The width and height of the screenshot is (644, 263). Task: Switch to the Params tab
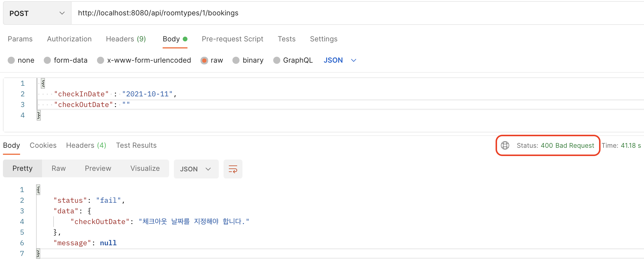pyautogui.click(x=20, y=39)
